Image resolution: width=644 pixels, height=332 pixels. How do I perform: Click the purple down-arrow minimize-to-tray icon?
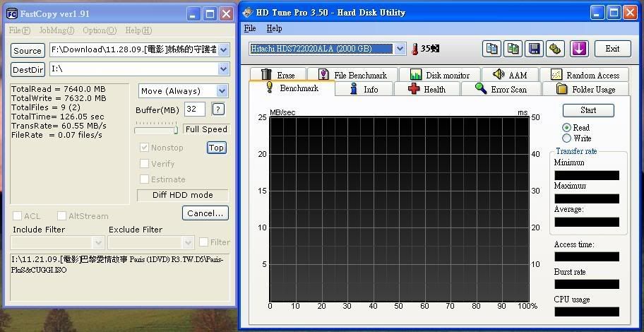(x=579, y=49)
